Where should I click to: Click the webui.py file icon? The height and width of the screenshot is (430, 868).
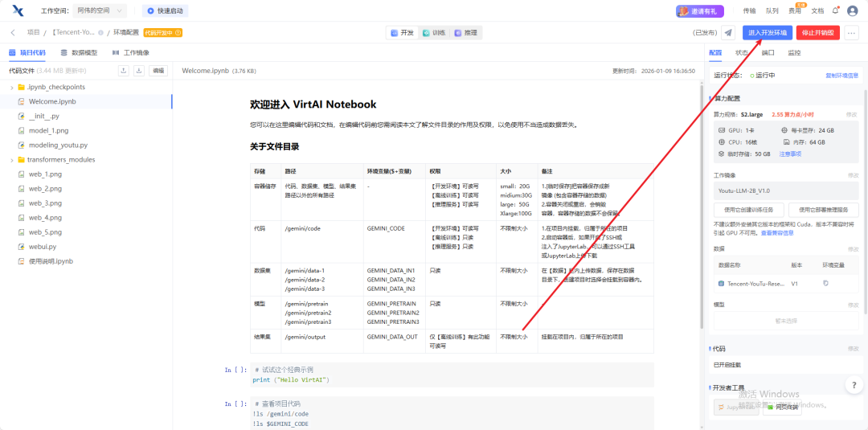21,247
